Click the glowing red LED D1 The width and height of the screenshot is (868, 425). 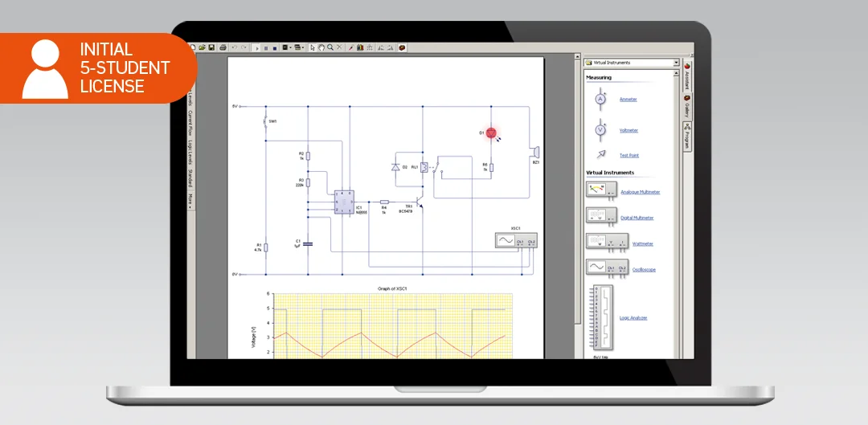(x=491, y=133)
